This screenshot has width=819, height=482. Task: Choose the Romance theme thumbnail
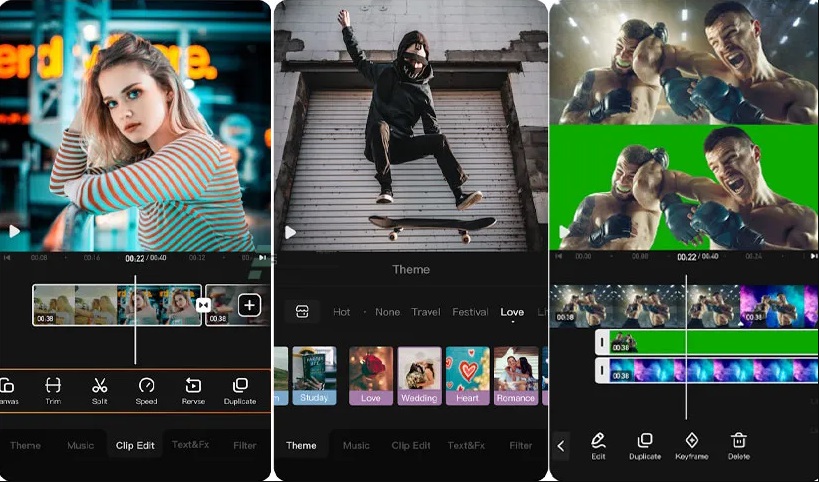point(516,375)
